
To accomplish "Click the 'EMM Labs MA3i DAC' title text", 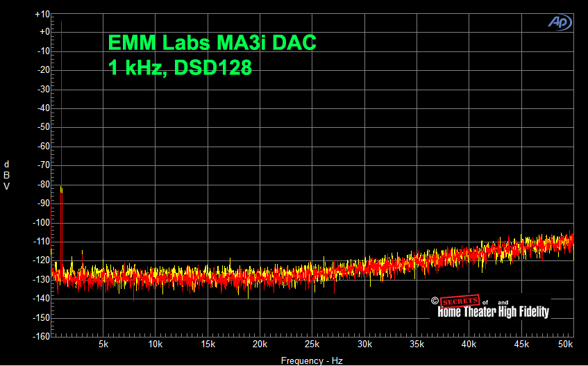I will pyautogui.click(x=212, y=42).
